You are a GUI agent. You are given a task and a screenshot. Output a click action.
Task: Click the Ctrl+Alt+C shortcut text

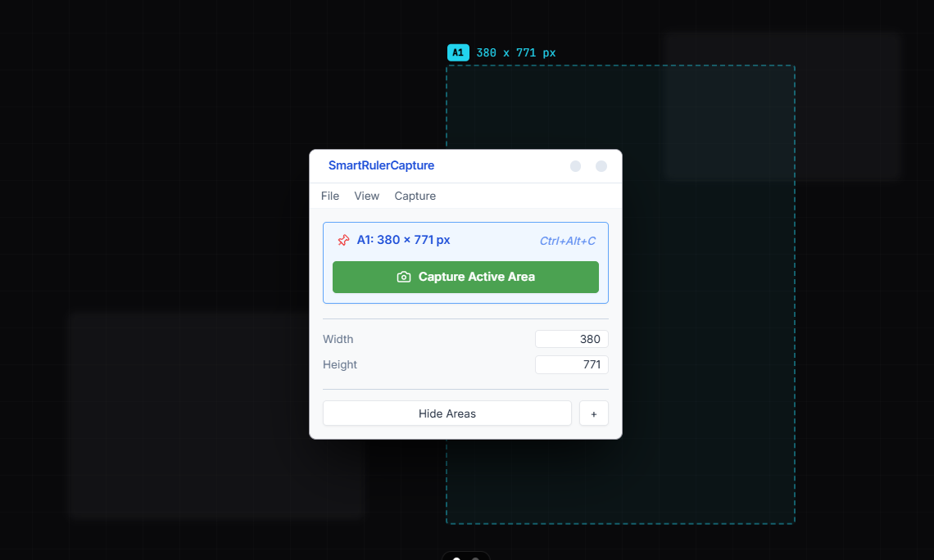coord(567,241)
